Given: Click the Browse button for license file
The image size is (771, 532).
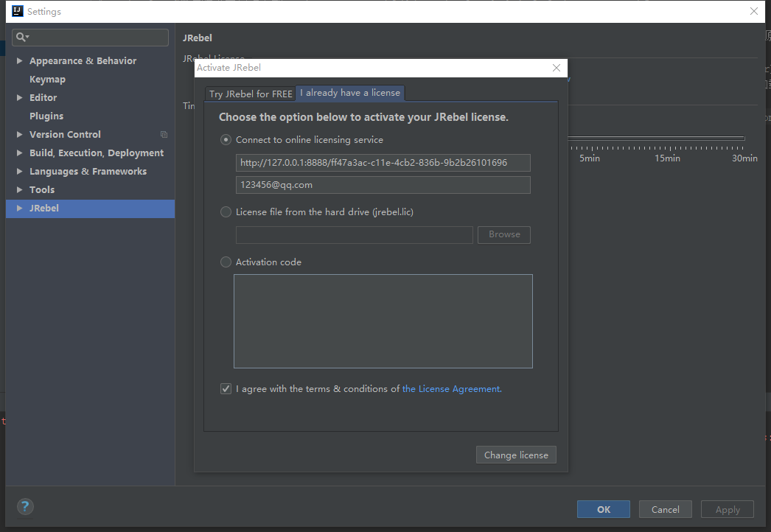Looking at the screenshot, I should click(x=504, y=234).
